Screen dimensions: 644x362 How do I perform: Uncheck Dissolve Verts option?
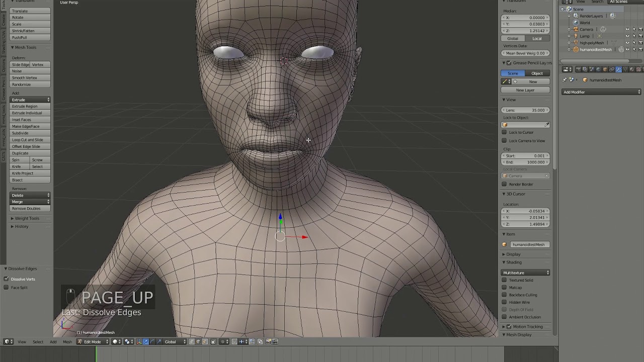(6, 279)
